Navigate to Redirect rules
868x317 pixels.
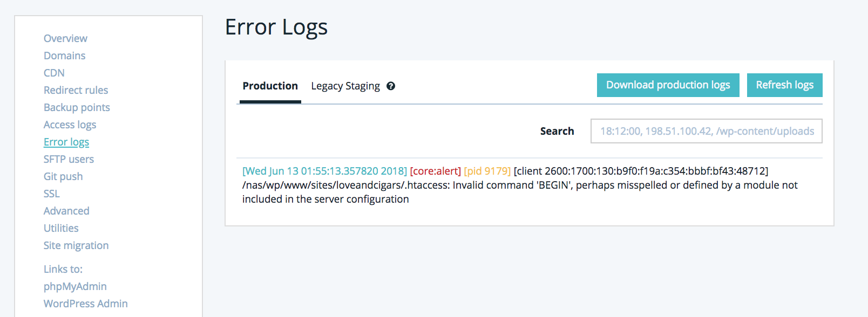76,90
